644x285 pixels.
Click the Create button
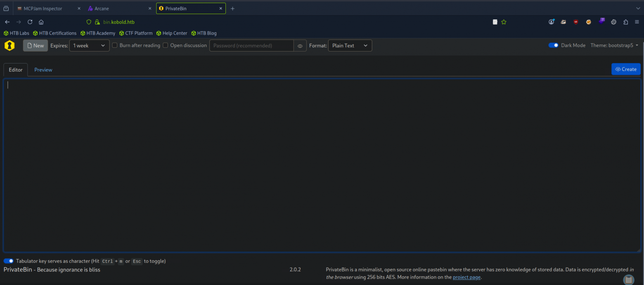(x=626, y=69)
